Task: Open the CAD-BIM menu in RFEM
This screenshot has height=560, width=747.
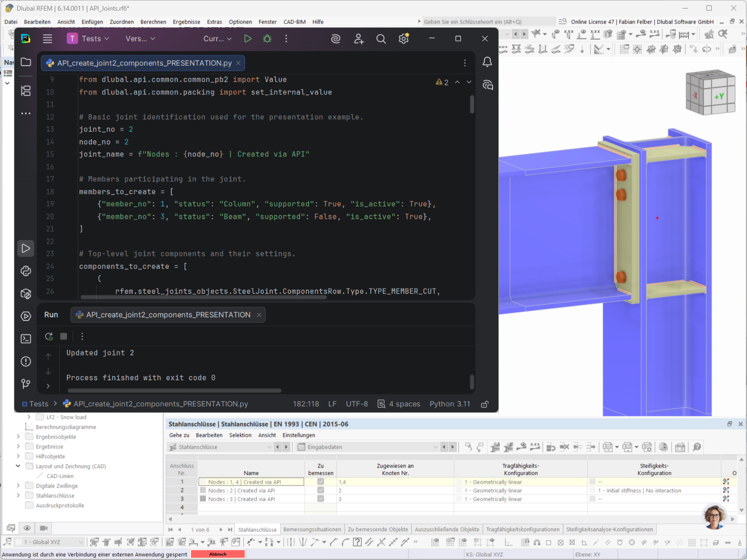Action: pos(295,22)
